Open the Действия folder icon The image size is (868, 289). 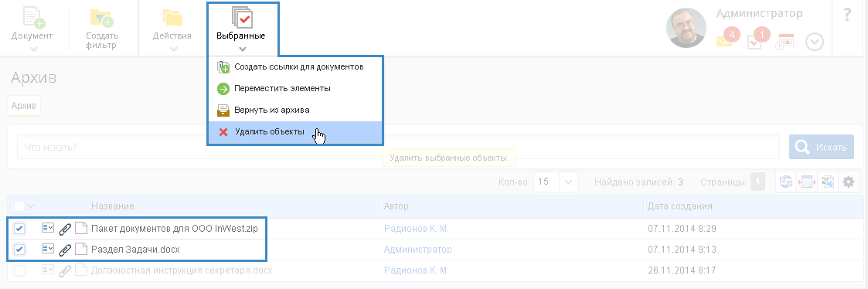click(172, 18)
